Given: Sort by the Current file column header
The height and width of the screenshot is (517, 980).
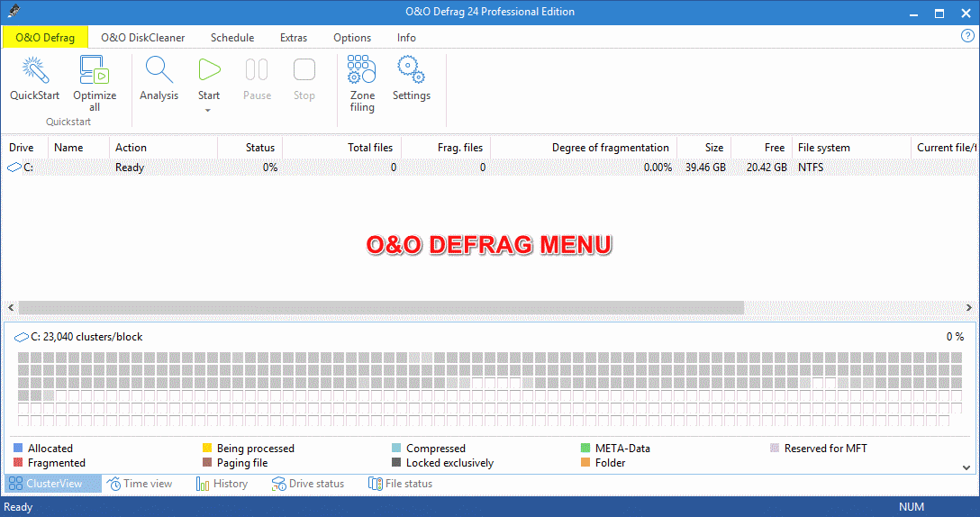Looking at the screenshot, I should pos(945,148).
